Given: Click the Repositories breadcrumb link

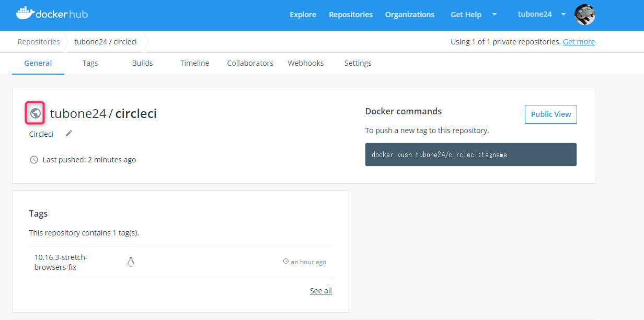Looking at the screenshot, I should [x=38, y=41].
